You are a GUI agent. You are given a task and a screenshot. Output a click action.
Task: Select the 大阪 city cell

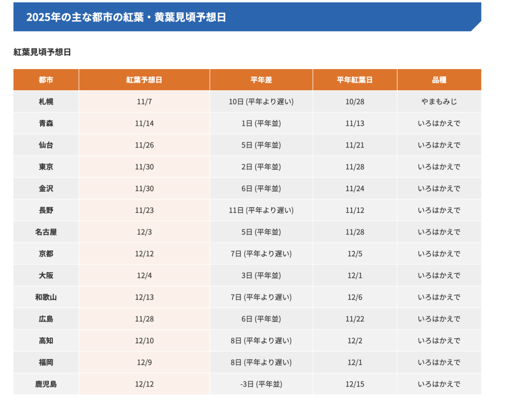click(x=46, y=276)
